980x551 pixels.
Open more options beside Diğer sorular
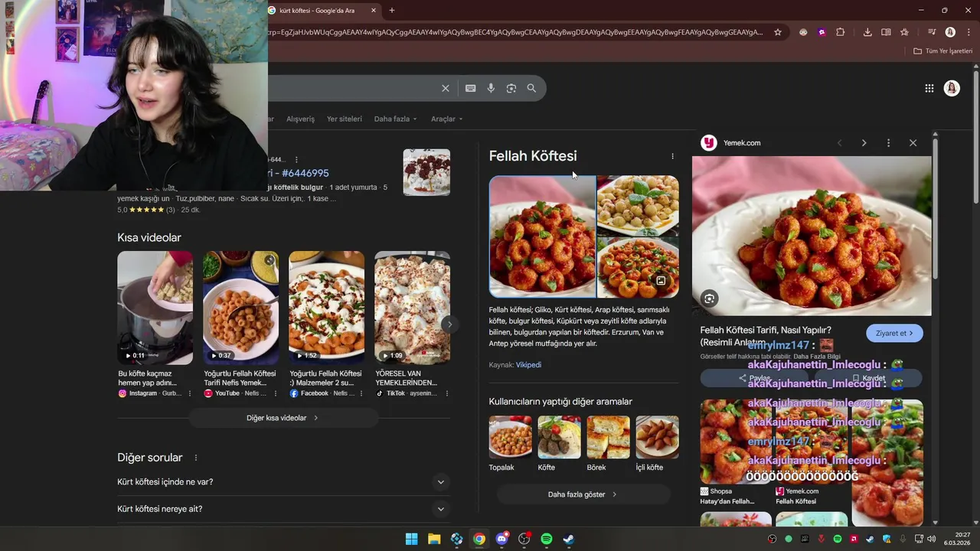[196, 458]
